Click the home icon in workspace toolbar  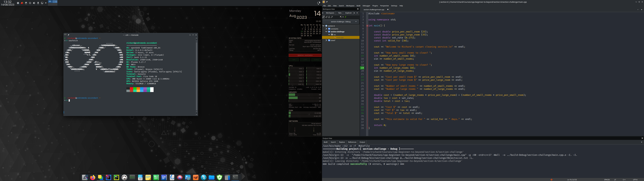329,17
